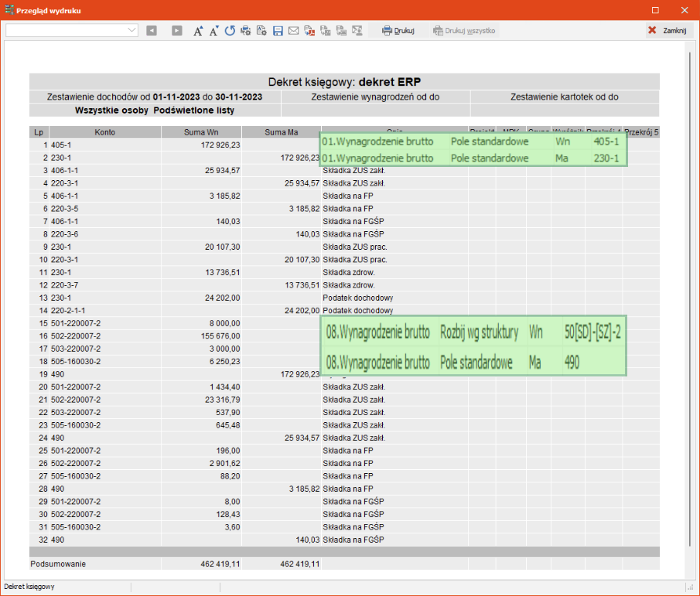
Task: Click total 462 419,11 under Suma Ma
Action: point(300,564)
